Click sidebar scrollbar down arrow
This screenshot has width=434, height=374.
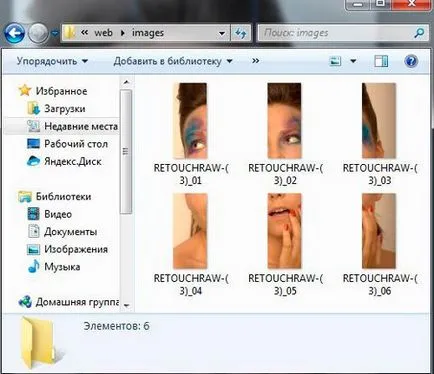click(126, 305)
